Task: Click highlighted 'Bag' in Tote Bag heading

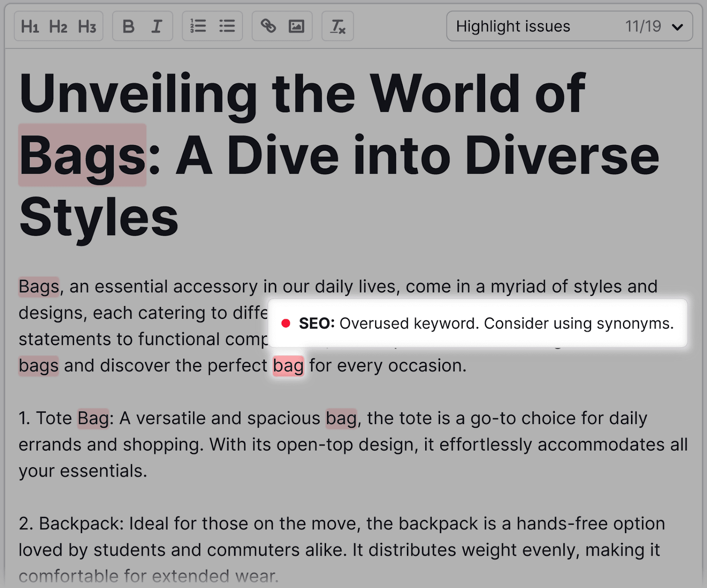Action: click(92, 418)
